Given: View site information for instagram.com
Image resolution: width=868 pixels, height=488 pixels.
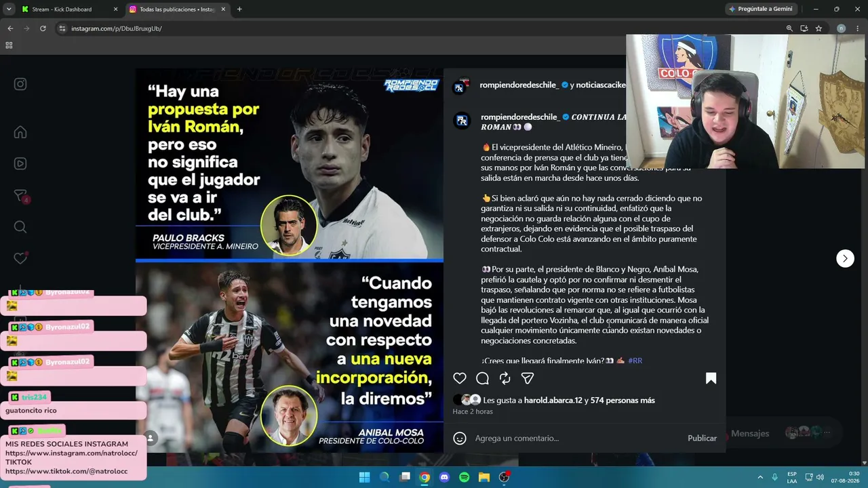Looking at the screenshot, I should click(x=62, y=28).
